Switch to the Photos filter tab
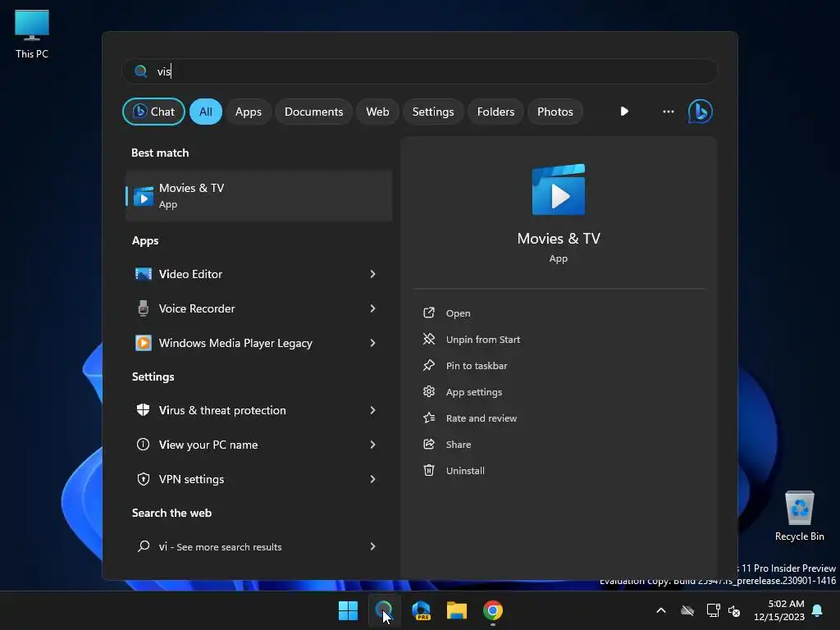This screenshot has width=840, height=630. click(555, 112)
